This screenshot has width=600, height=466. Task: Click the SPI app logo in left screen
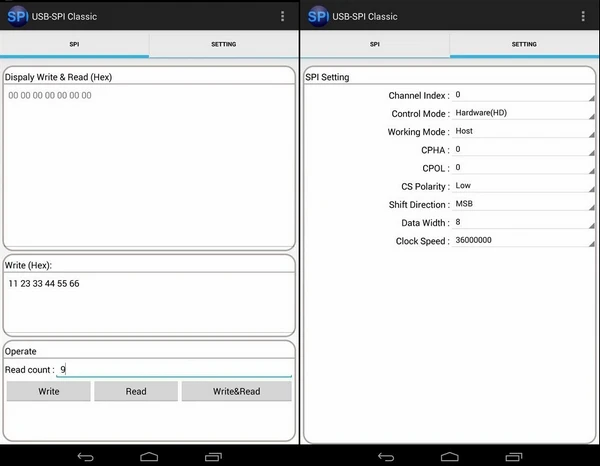pos(18,16)
